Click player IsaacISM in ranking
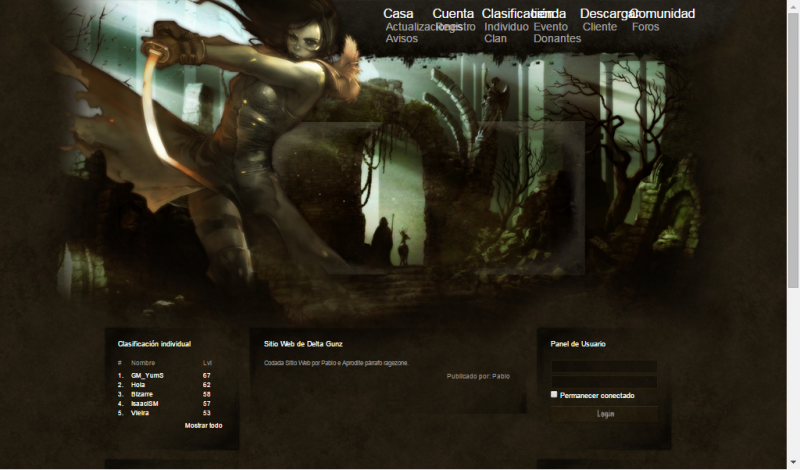This screenshot has height=470, width=800. pos(144,404)
